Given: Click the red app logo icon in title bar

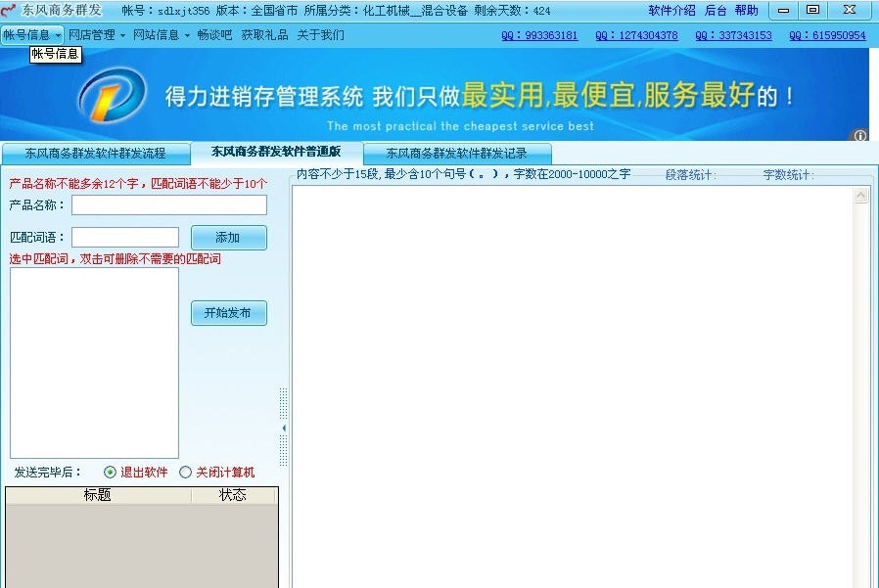Looking at the screenshot, I should (x=9, y=10).
